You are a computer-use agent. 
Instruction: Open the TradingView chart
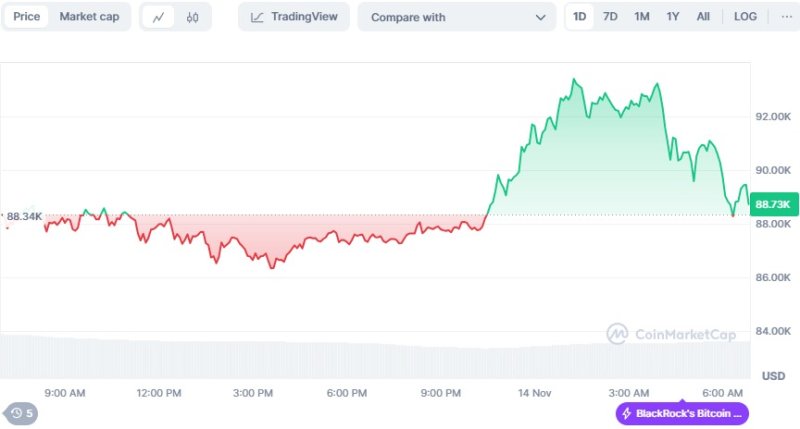[294, 17]
